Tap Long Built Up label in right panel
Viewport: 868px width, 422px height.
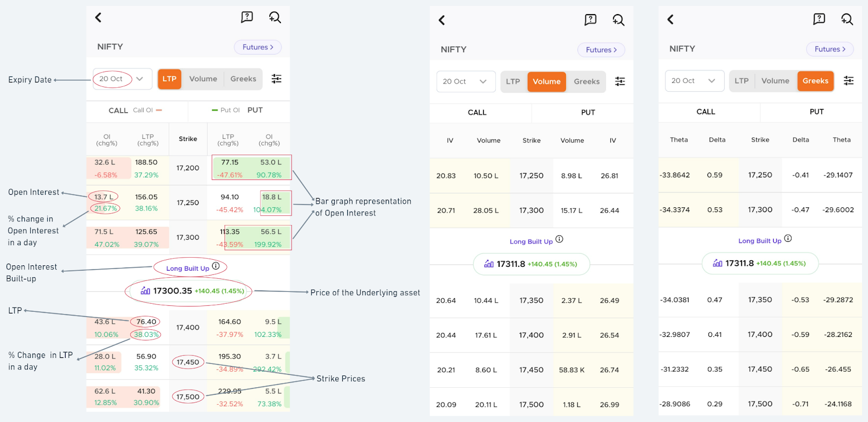coord(760,241)
